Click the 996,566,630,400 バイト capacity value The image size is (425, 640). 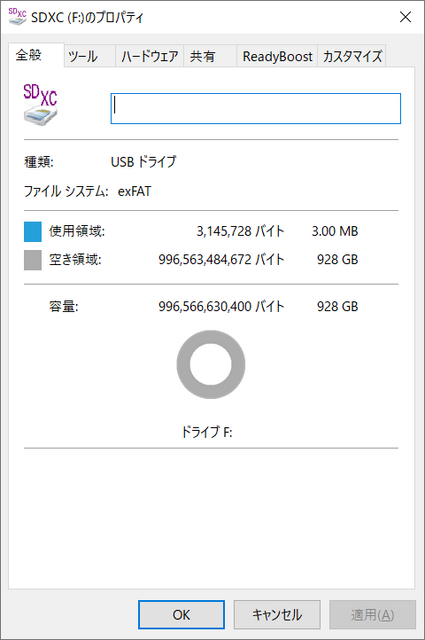pos(221,307)
